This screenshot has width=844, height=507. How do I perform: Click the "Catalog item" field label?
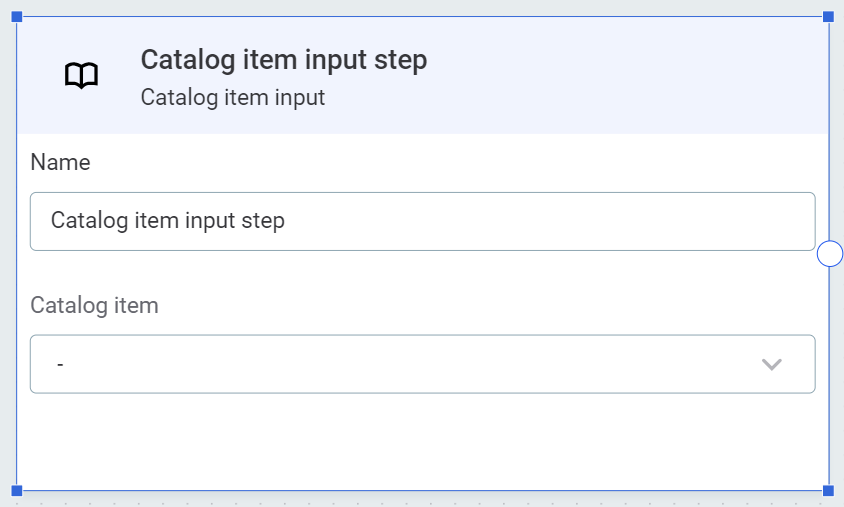tap(95, 305)
